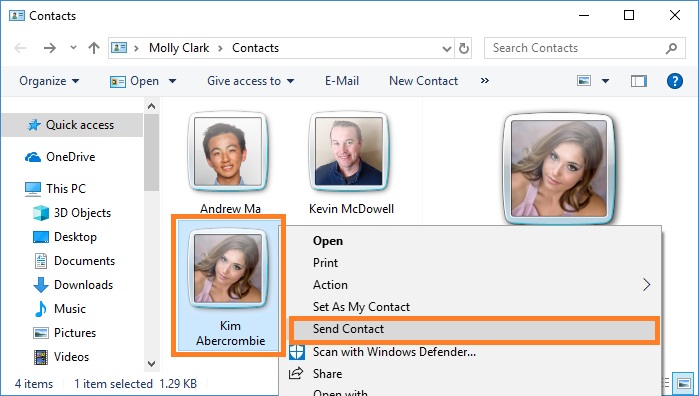Click the large preview photo of Kim

pos(559,168)
